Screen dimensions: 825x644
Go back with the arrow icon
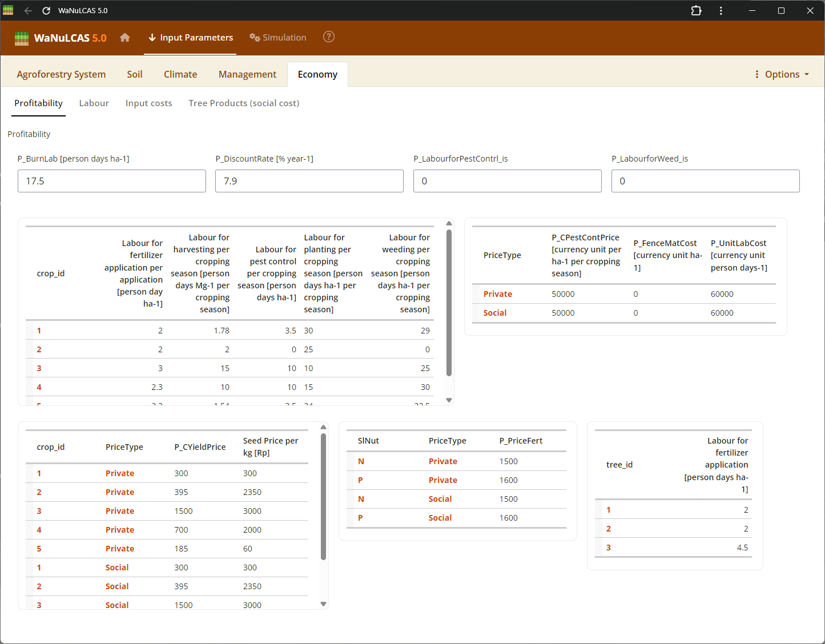pos(28,11)
